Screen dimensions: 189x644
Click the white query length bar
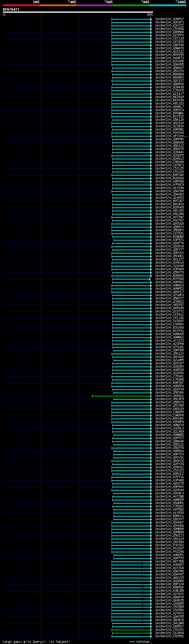point(78,12)
